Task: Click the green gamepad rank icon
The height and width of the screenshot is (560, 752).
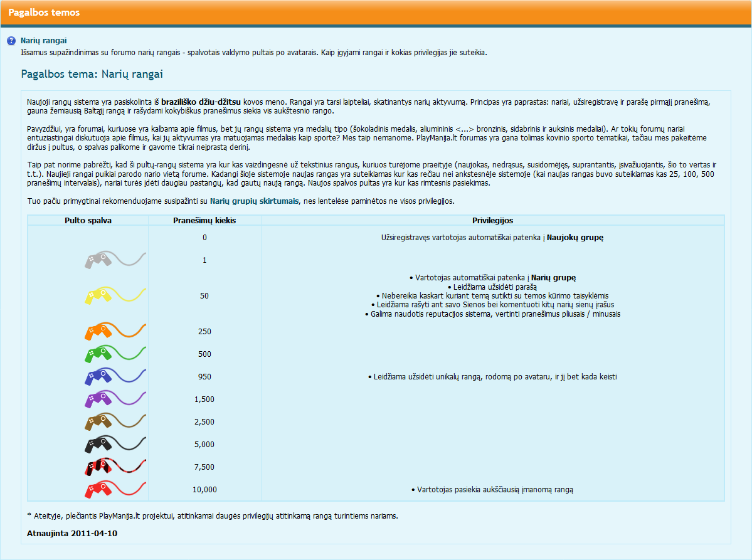Action: click(x=115, y=353)
